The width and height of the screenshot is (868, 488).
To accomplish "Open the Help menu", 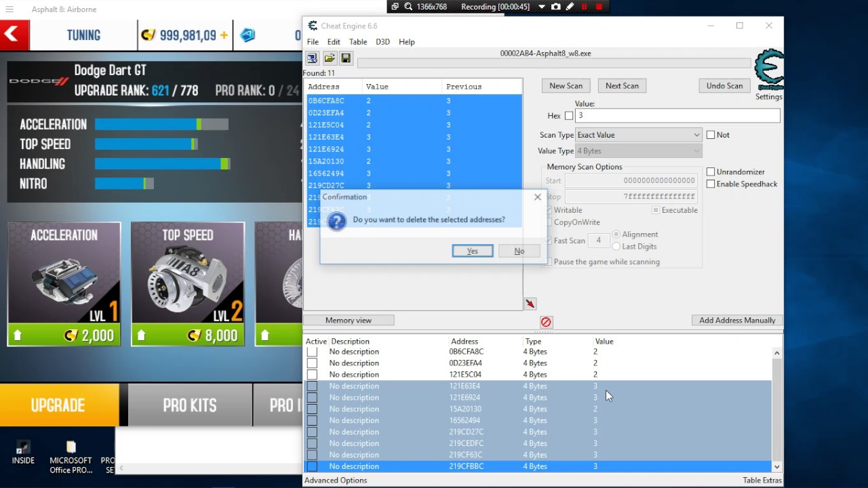I will (407, 42).
